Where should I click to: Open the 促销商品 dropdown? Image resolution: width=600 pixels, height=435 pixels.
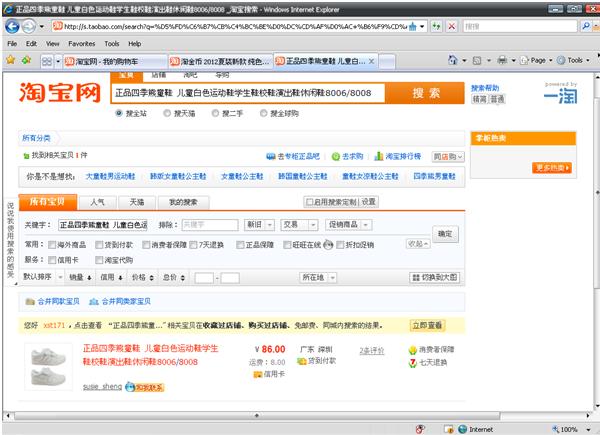click(348, 225)
